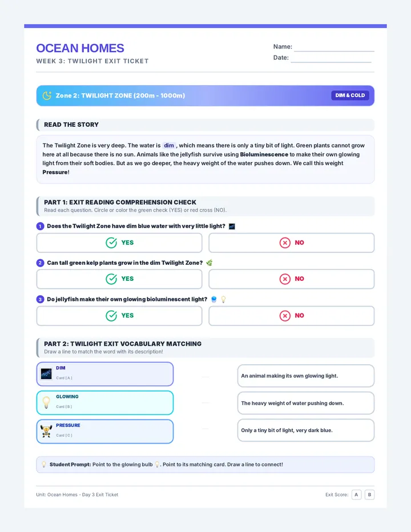Click the DIM & COLD badge
The height and width of the screenshot is (532, 411).
[x=350, y=95]
